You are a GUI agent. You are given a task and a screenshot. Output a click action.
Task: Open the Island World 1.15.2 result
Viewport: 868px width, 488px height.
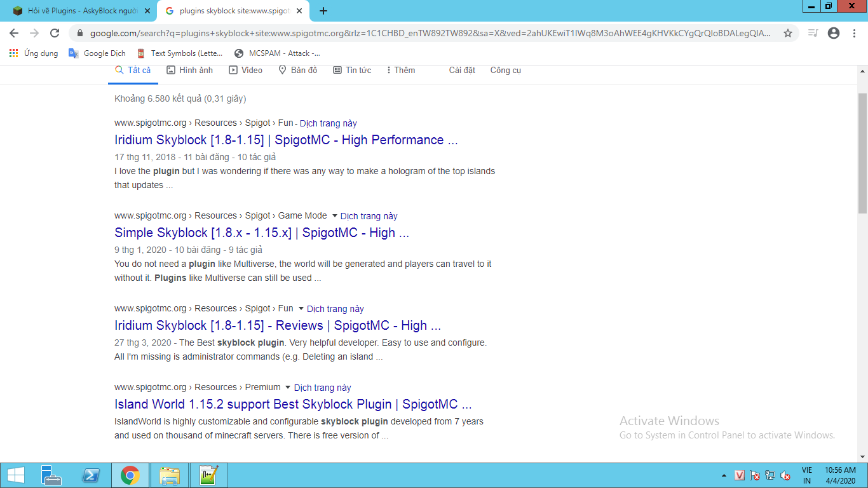(x=293, y=404)
